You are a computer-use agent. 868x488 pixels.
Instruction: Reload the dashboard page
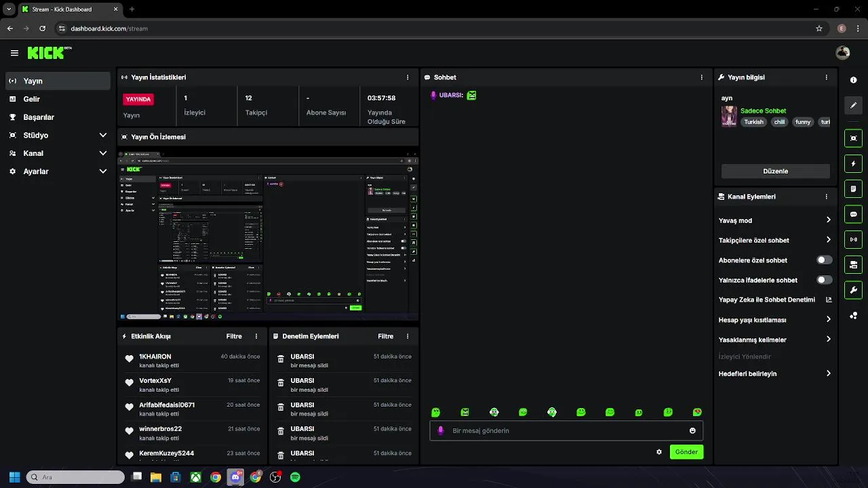click(x=42, y=28)
